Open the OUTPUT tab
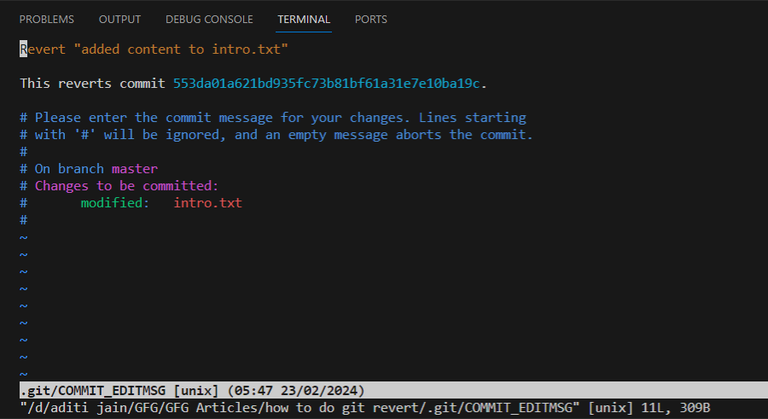Screen dimensions: 768x419 coord(120,20)
